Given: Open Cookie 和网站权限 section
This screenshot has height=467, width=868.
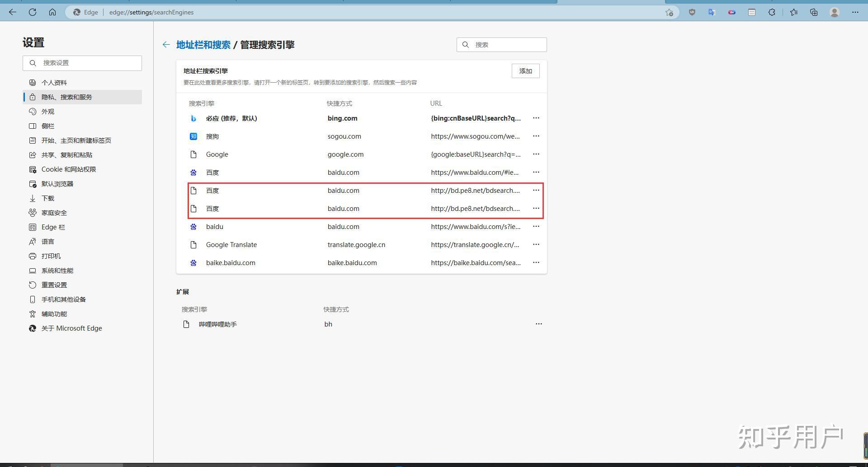Looking at the screenshot, I should 82,169.
